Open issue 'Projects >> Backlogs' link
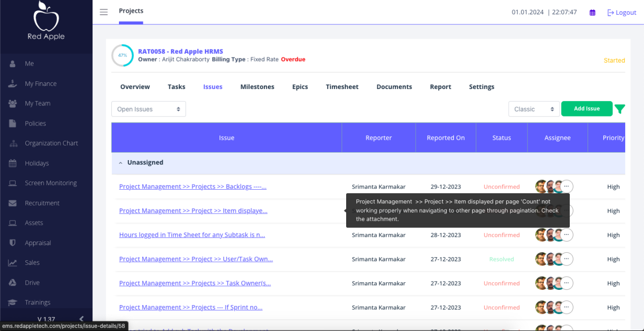Image resolution: width=644 pixels, height=331 pixels. point(193,187)
